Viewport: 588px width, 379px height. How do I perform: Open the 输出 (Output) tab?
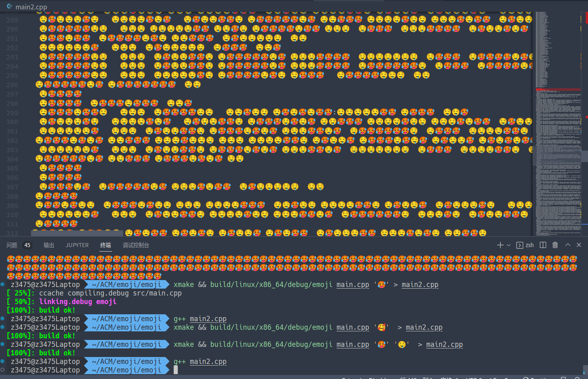pos(49,245)
